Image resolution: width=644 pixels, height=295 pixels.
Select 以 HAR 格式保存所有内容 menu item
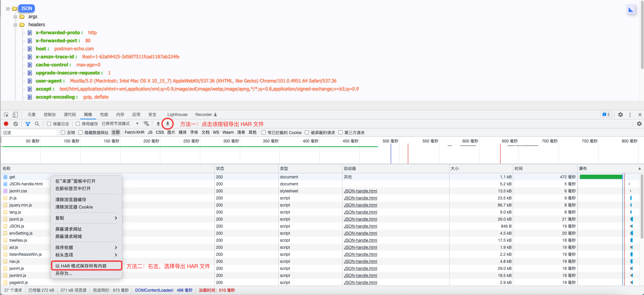86,266
